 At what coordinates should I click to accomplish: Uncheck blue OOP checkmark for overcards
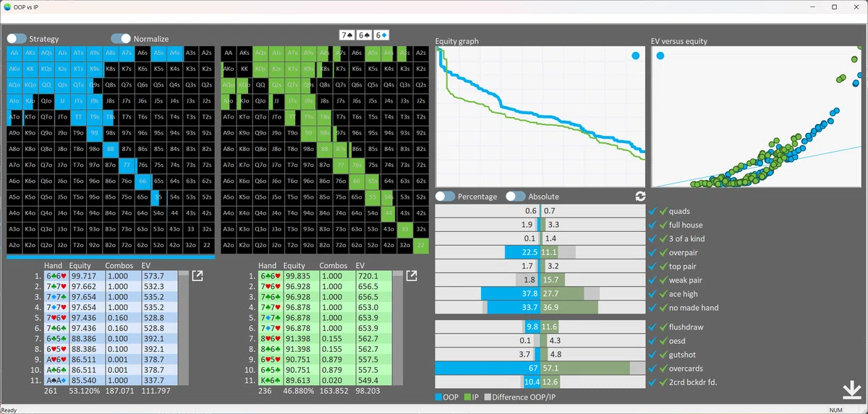click(x=652, y=368)
